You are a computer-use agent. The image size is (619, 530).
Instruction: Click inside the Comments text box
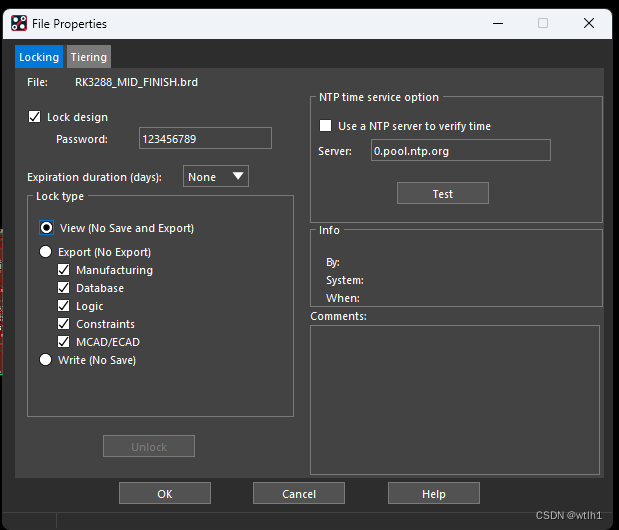click(454, 398)
